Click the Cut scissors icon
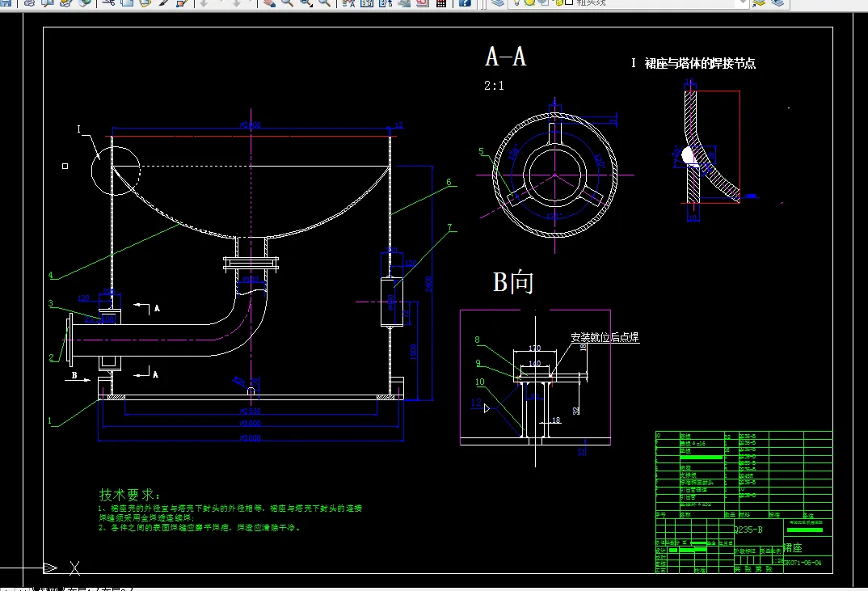Image resolution: width=868 pixels, height=591 pixels. coord(108,2)
